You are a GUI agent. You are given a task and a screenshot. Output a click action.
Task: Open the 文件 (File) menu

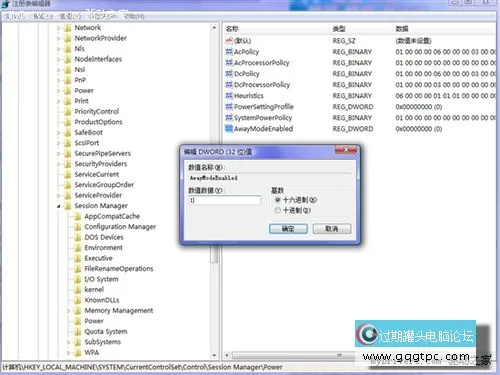tap(15, 16)
